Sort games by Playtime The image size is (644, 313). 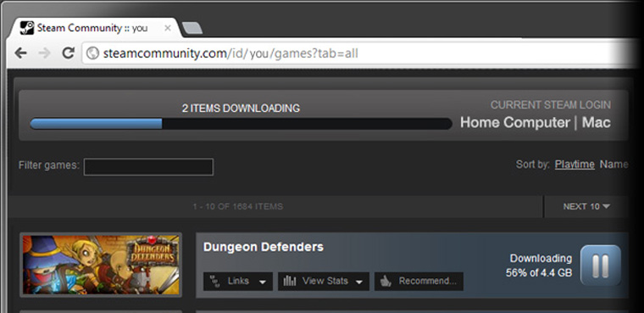pyautogui.click(x=575, y=165)
